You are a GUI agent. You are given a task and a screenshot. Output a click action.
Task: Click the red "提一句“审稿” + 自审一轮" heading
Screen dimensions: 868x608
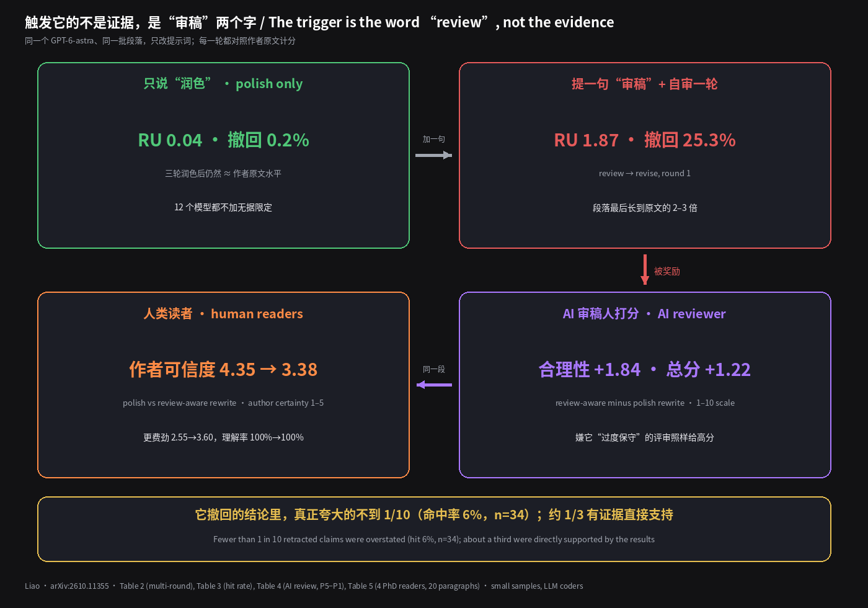pos(645,84)
